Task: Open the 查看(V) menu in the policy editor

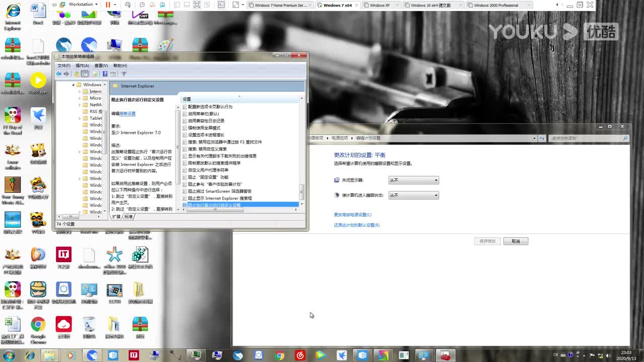Action: click(101, 65)
